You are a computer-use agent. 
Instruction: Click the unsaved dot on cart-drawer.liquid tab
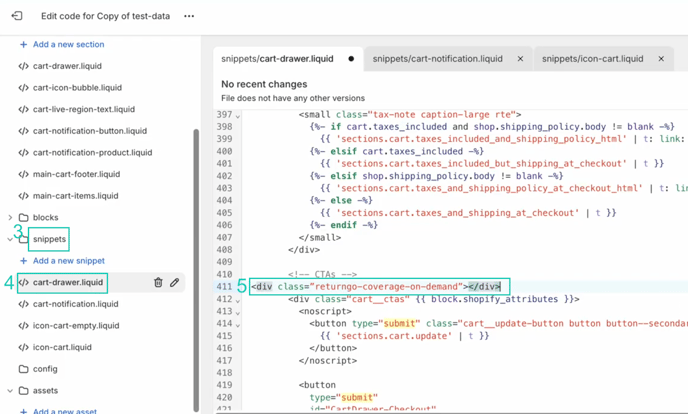point(351,59)
